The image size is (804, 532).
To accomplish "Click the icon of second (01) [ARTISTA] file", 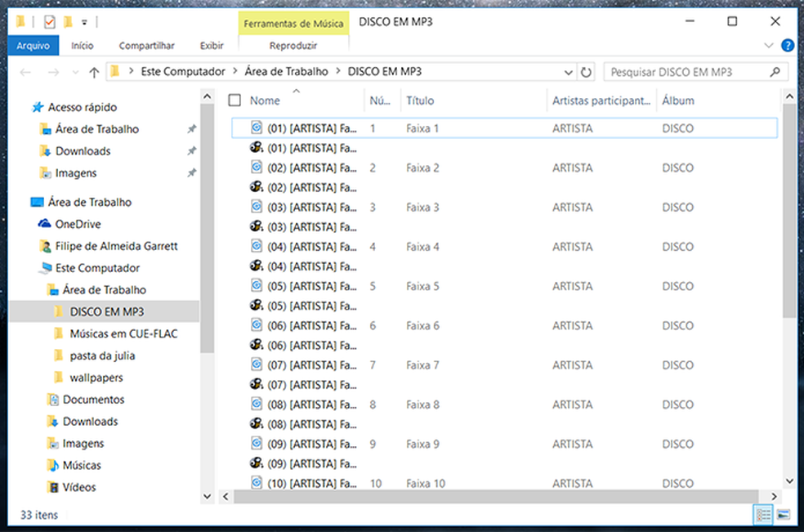I will pos(257,148).
